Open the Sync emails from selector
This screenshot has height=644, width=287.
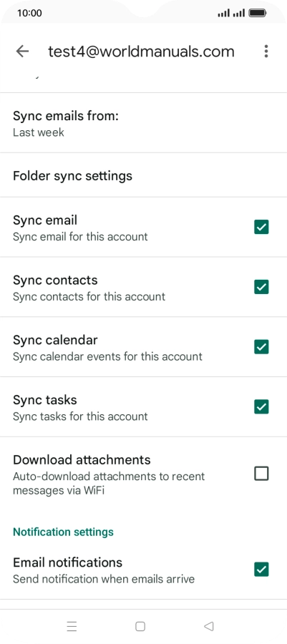coord(143,123)
